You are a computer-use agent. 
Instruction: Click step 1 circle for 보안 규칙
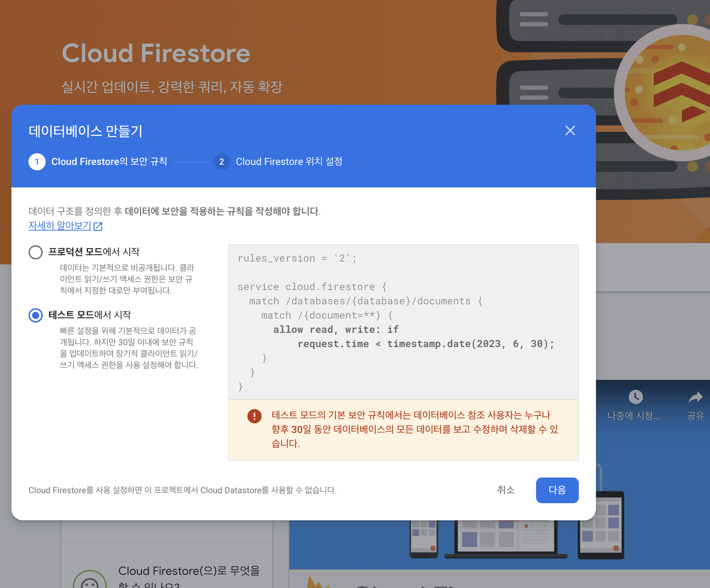coord(37,162)
